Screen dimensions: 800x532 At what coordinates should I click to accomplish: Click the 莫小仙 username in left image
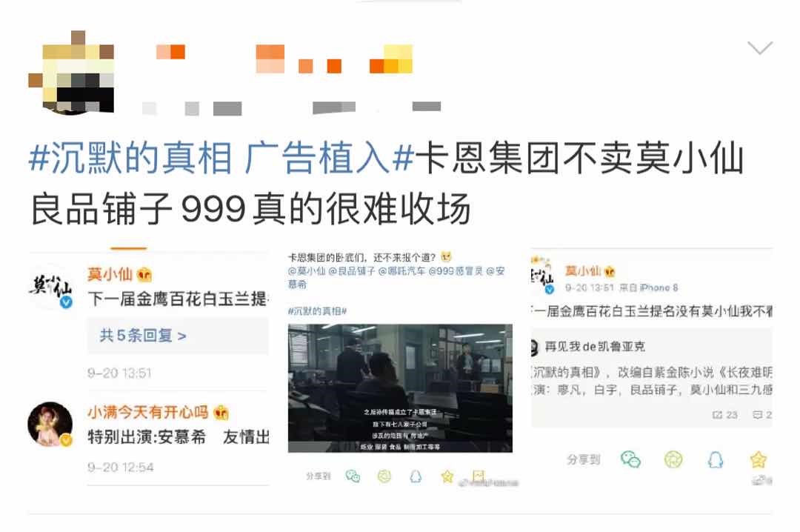click(x=110, y=274)
